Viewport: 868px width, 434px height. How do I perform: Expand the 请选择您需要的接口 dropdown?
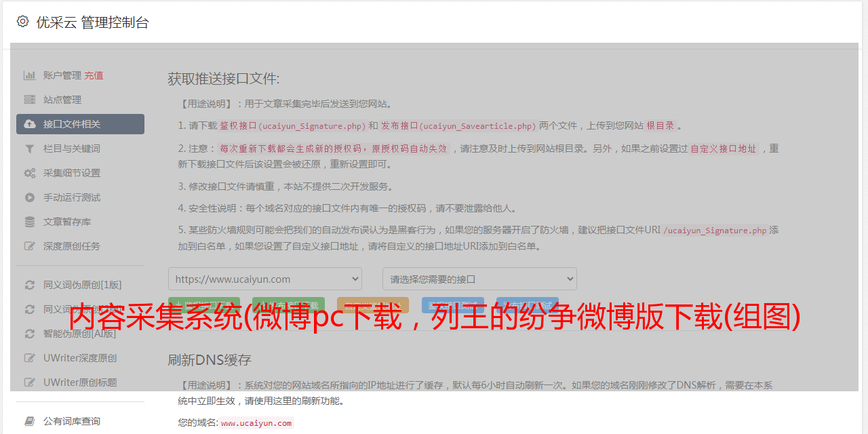pyautogui.click(x=479, y=279)
